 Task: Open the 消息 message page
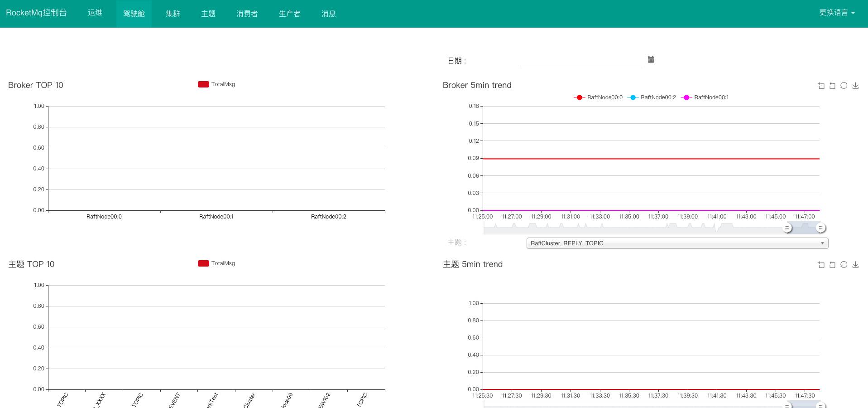(329, 14)
